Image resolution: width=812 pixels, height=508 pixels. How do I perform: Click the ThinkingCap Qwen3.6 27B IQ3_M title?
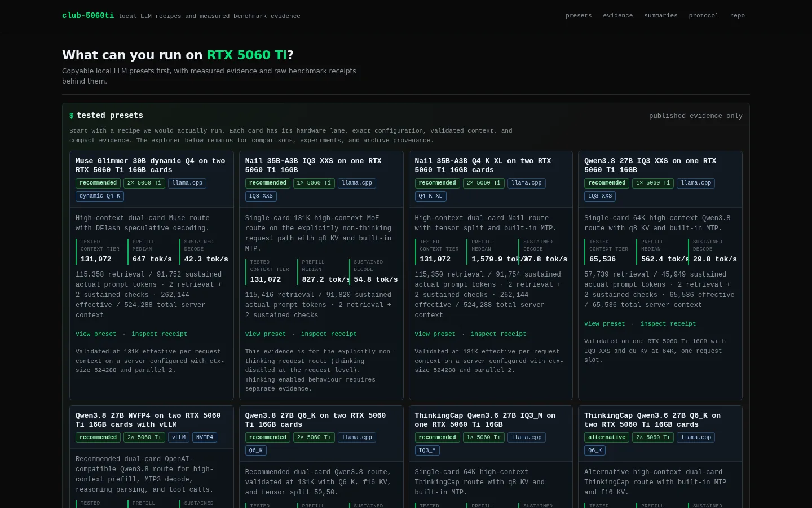pyautogui.click(x=485, y=420)
